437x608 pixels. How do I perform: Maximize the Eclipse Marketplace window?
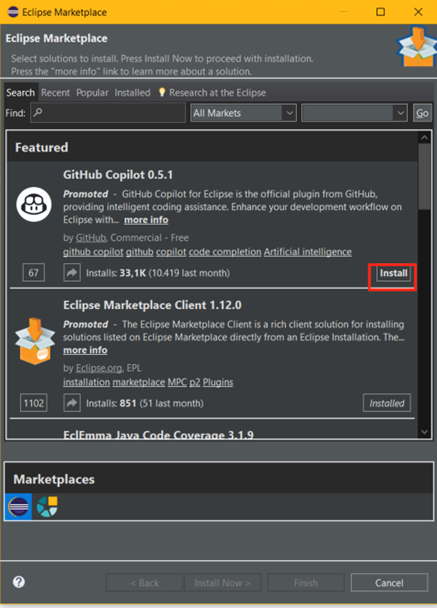point(380,12)
